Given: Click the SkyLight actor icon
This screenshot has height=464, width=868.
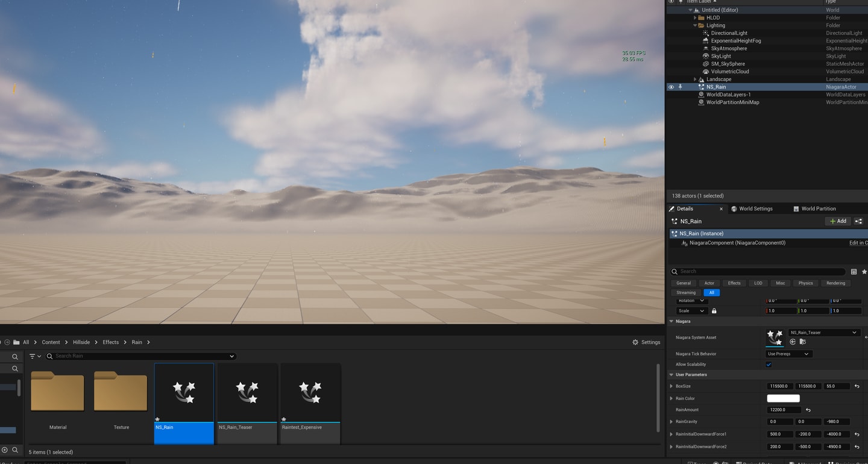Looking at the screenshot, I should (706, 56).
